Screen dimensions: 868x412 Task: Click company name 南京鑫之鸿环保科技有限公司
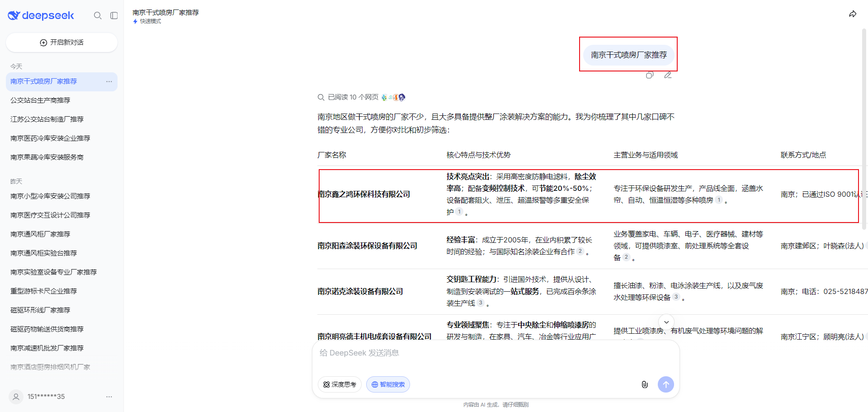pyautogui.click(x=364, y=194)
